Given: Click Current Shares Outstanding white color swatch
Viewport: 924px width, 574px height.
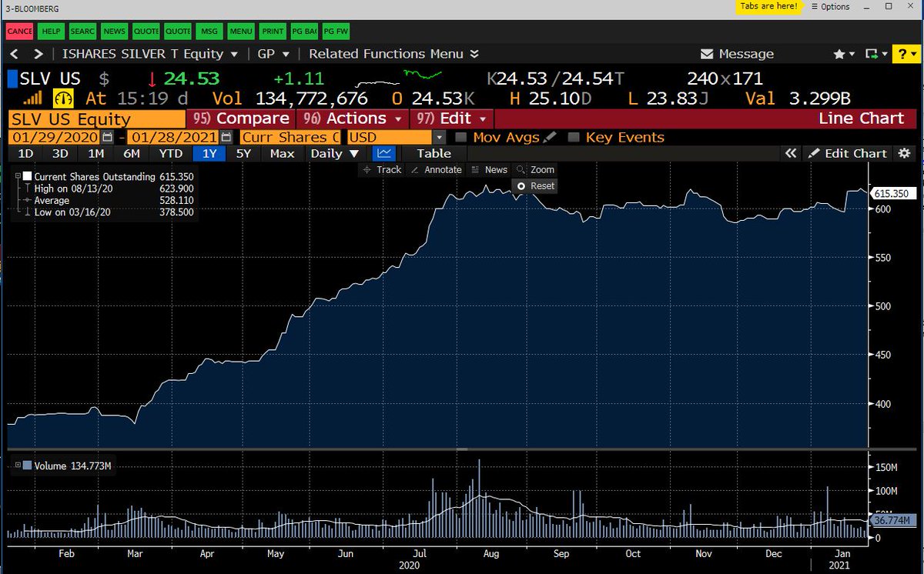Looking at the screenshot, I should [28, 176].
